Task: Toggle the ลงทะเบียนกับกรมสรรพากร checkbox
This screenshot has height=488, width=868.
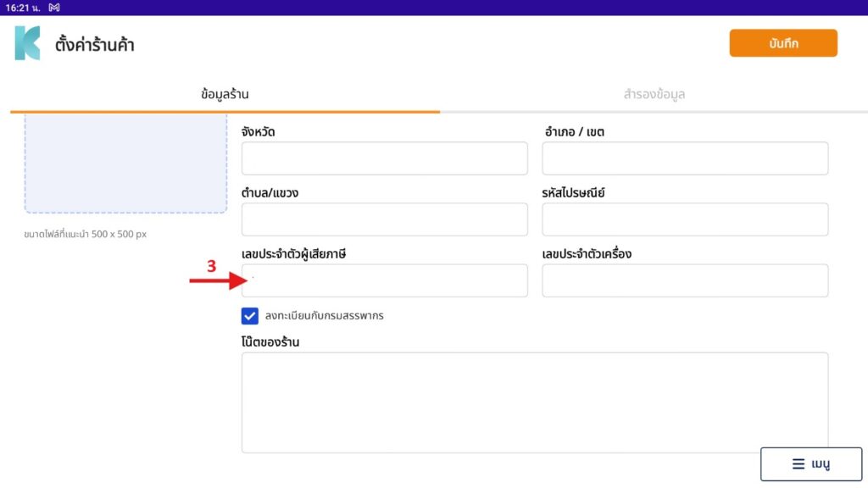Action: (x=250, y=316)
